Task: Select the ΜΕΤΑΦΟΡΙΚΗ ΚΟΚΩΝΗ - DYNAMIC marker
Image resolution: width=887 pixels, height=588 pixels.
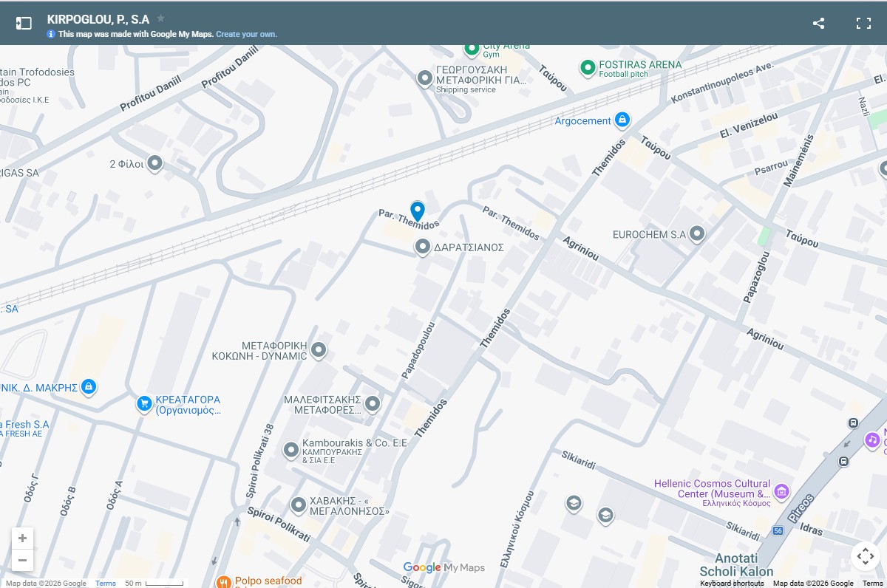Action: [x=319, y=349]
